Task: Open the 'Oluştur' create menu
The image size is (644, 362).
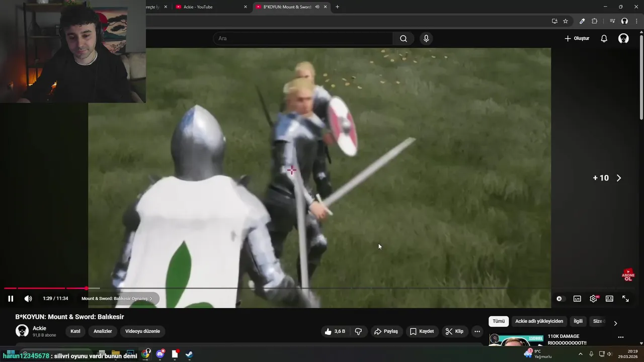Action: [x=577, y=38]
